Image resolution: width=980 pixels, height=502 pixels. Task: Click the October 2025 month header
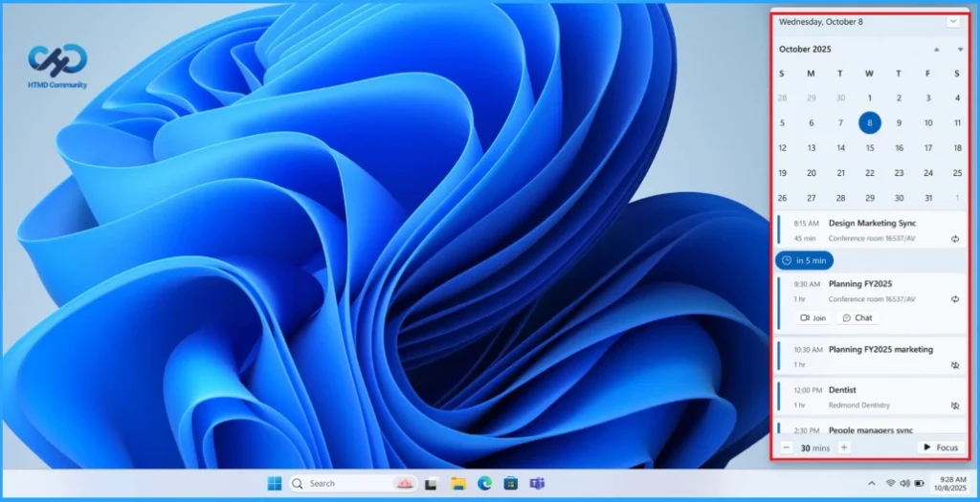pyautogui.click(x=805, y=49)
